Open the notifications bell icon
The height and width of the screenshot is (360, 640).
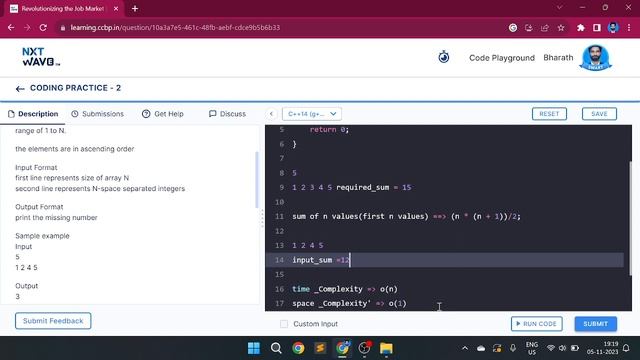click(626, 348)
